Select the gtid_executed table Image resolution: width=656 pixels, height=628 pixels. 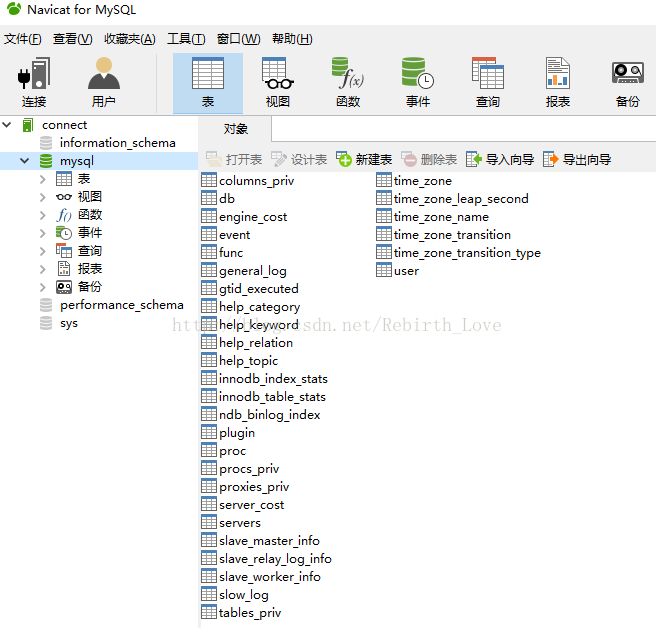click(250, 289)
